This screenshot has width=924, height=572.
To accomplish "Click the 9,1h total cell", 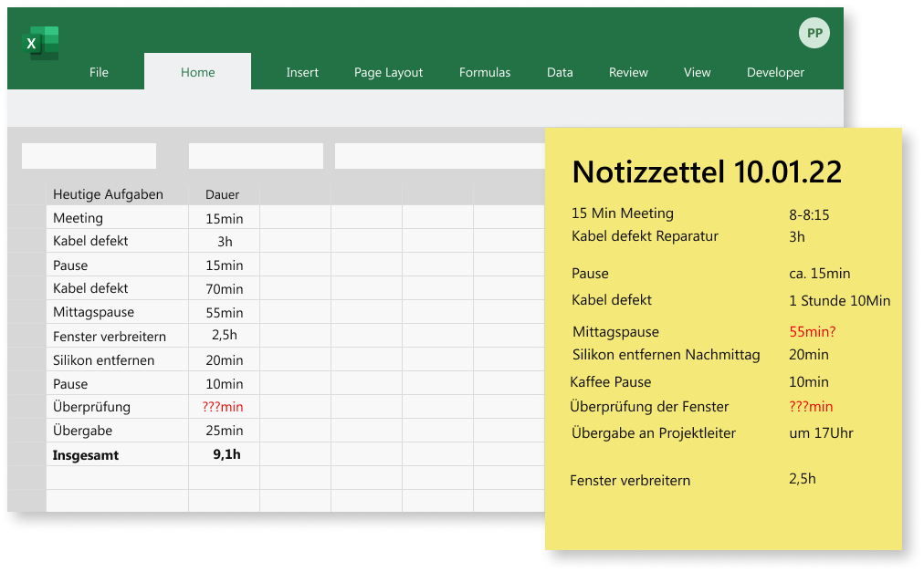I will coord(224,454).
